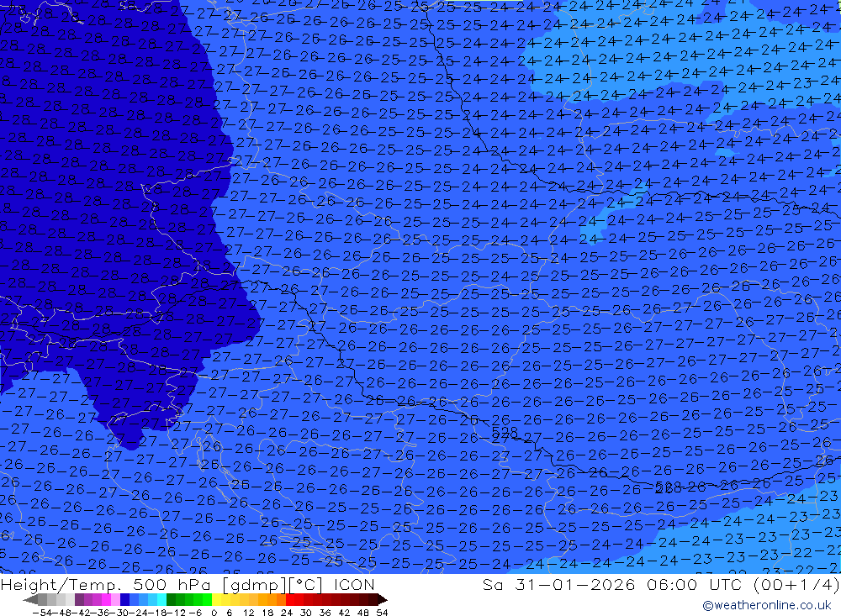Image resolution: width=841 pixels, height=616 pixels.
Task: Click the dark blue legend swatch above -30
Action: click(124, 599)
